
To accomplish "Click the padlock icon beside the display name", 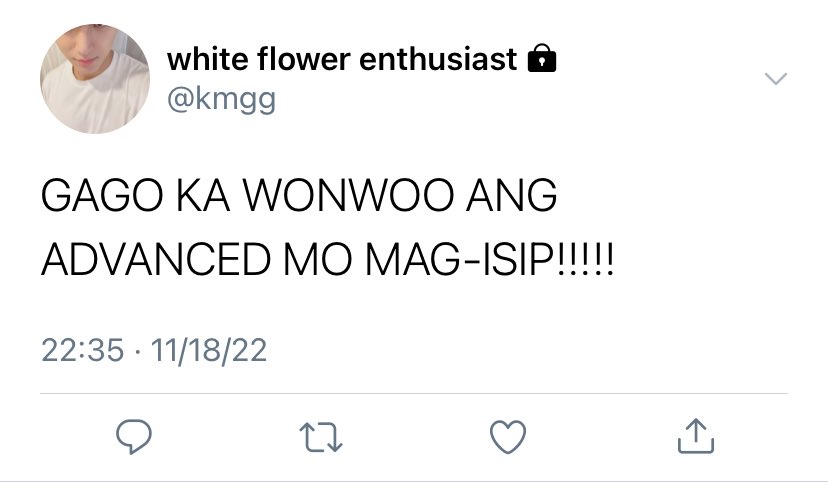I will click(x=542, y=58).
